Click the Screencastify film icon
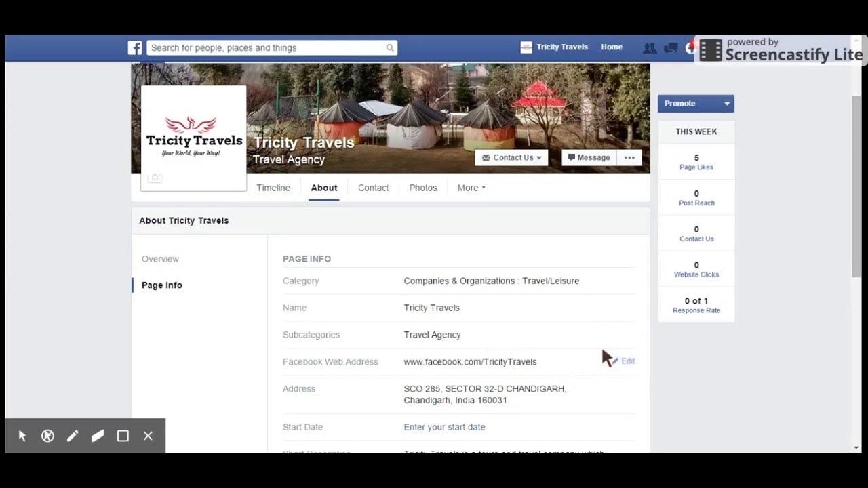The height and width of the screenshot is (488, 868). 710,51
